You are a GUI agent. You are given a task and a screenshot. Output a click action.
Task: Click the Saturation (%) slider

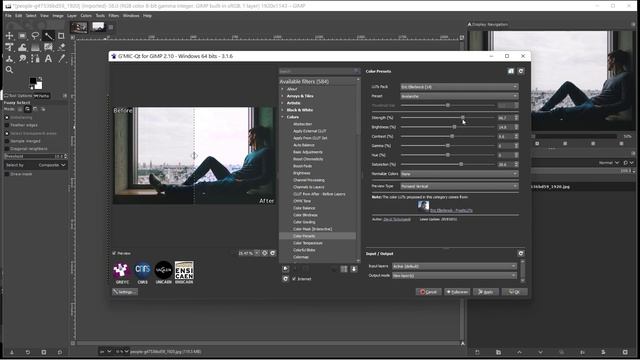pos(448,164)
